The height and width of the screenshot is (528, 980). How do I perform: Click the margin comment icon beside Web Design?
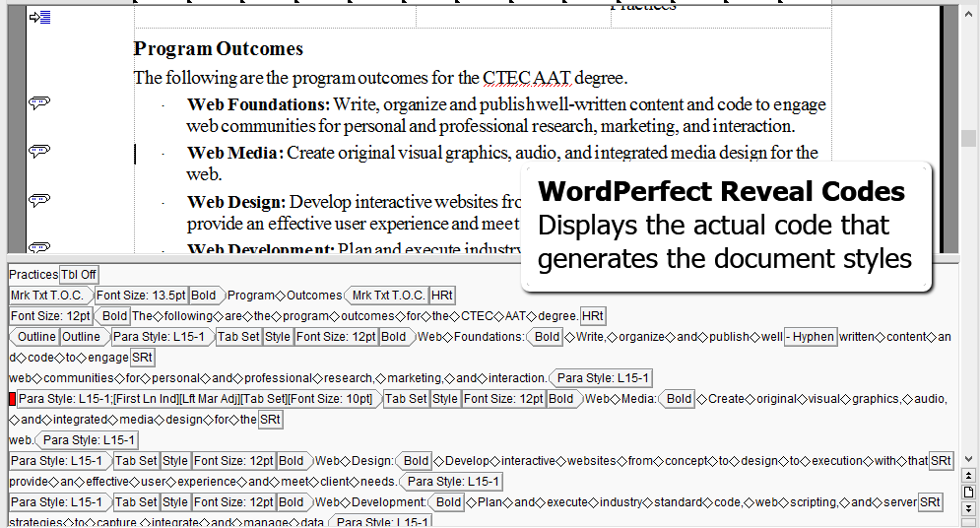click(x=39, y=201)
